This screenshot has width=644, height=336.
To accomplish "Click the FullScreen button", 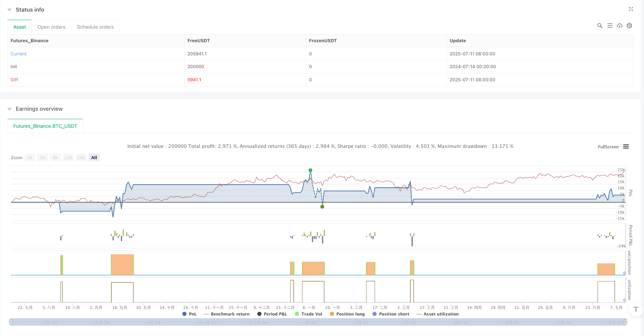I will [608, 147].
